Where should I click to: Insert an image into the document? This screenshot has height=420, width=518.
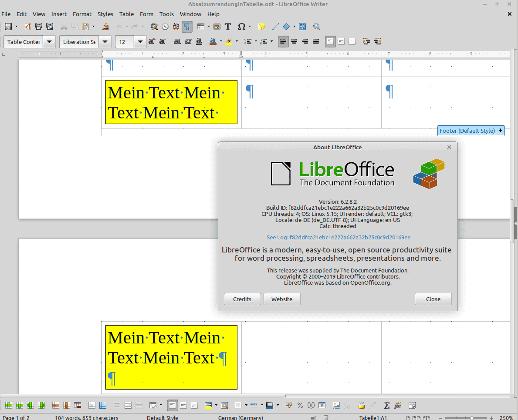(217, 27)
